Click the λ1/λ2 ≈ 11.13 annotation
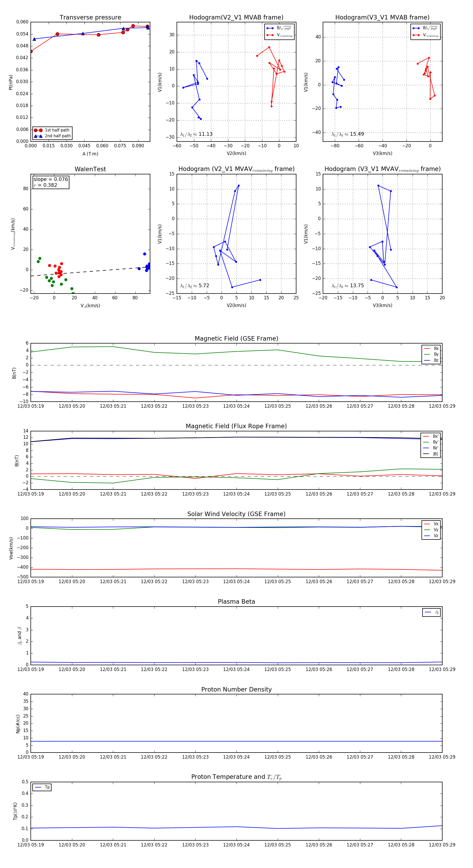This screenshot has width=473, height=868. tap(196, 134)
